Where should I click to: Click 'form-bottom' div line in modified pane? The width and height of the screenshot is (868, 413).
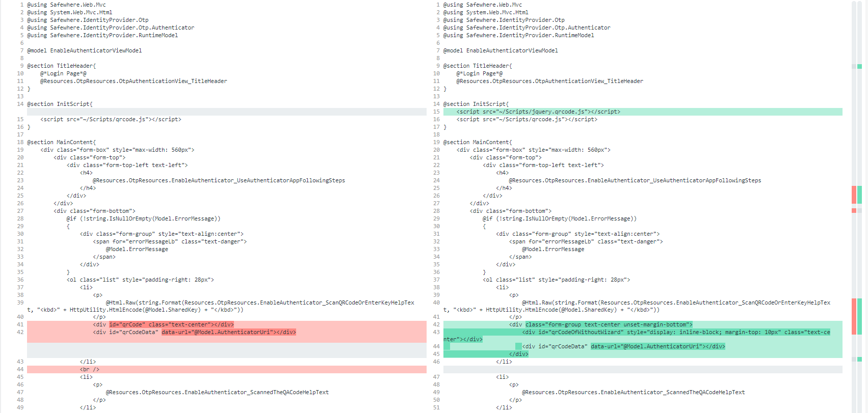(510, 211)
